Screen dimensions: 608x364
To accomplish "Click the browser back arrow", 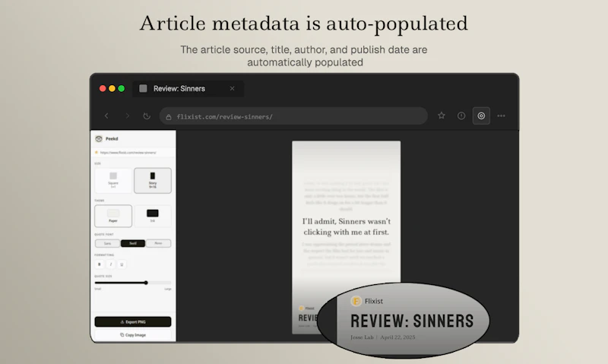I will (106, 116).
